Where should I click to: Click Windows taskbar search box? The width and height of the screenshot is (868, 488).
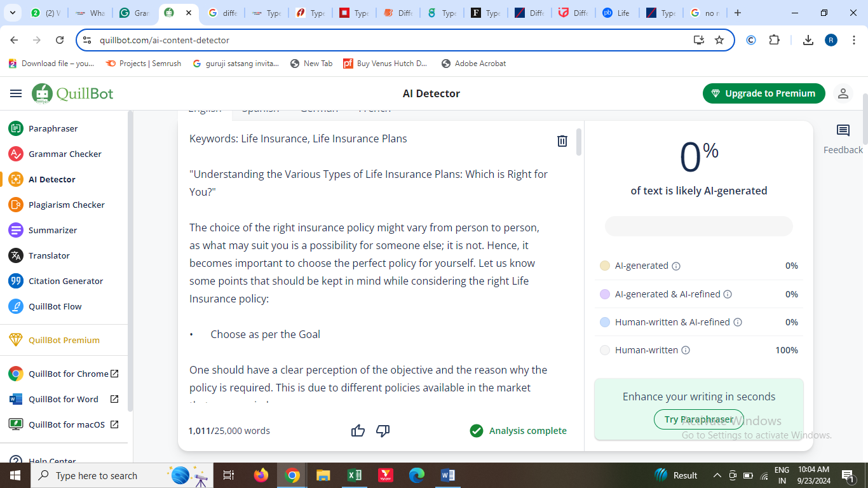(121, 475)
